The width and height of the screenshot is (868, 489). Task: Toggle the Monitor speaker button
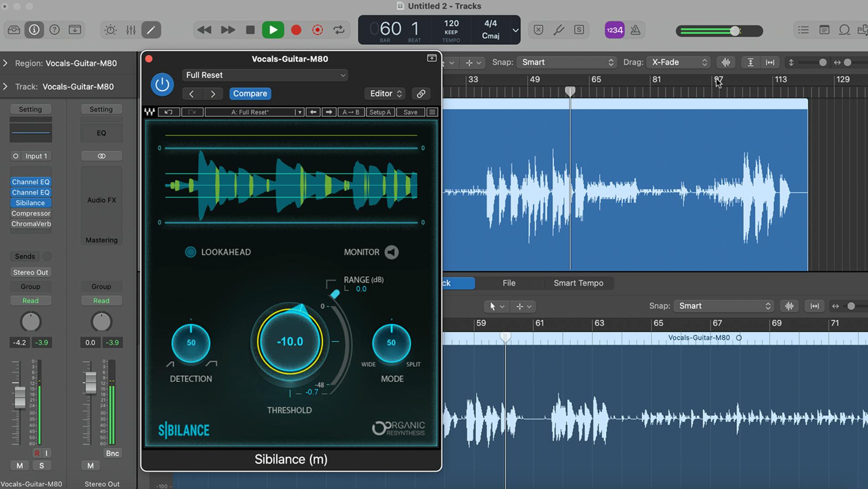click(x=392, y=252)
